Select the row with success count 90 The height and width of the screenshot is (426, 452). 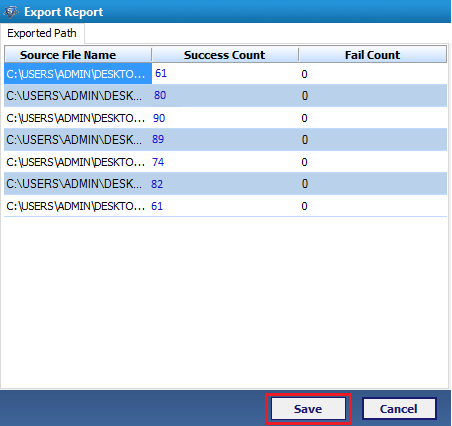point(225,118)
